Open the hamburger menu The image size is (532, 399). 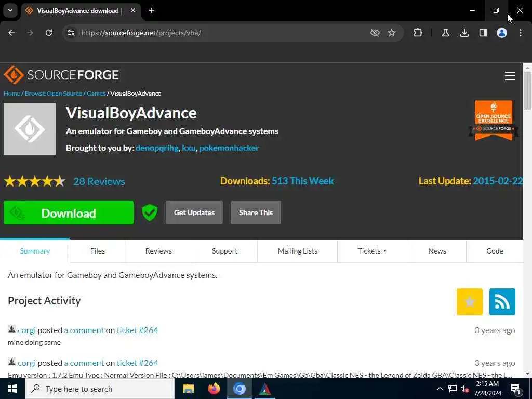[x=510, y=76]
